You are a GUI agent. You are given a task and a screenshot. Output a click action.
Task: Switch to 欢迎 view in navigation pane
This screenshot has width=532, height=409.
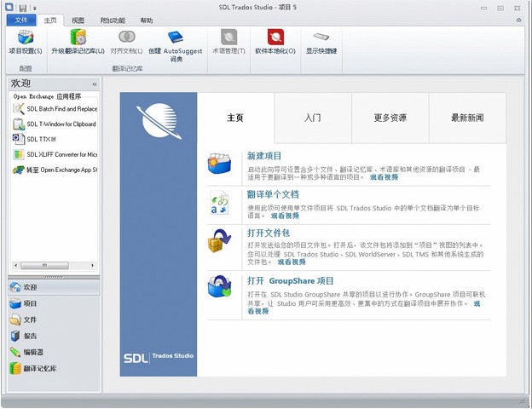click(54, 287)
